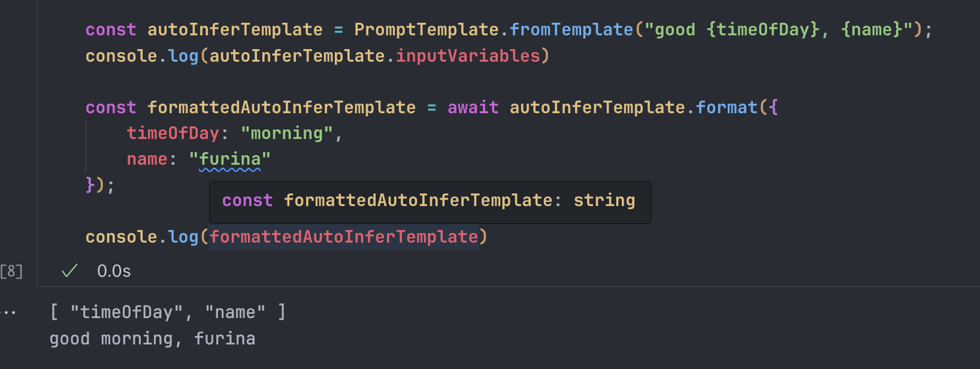Click the "morning" string value
Image resolution: width=980 pixels, height=369 pixels.
(286, 133)
